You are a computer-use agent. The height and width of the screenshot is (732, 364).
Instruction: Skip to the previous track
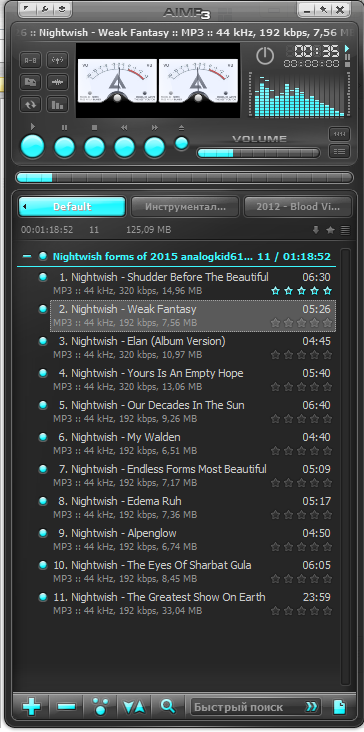click(x=124, y=148)
